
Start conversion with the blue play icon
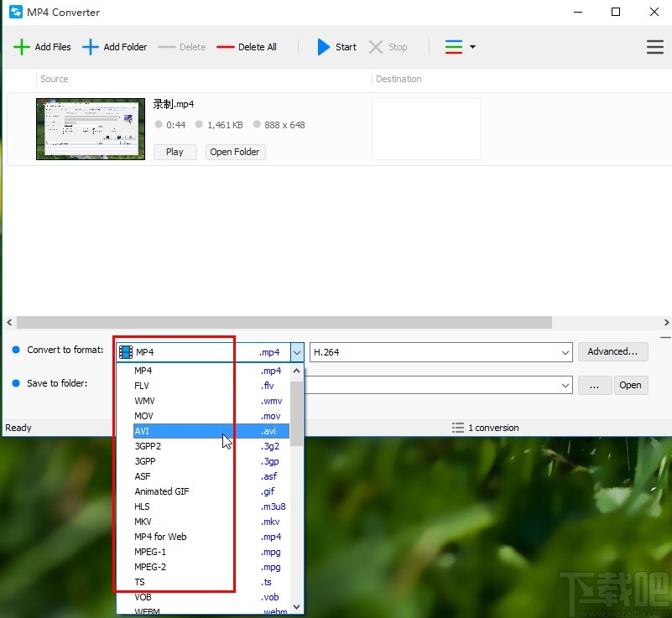[324, 47]
